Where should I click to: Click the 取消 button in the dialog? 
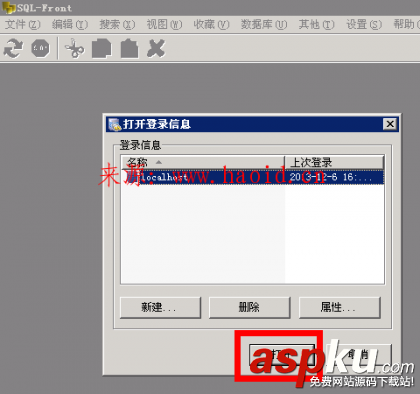[358, 355]
